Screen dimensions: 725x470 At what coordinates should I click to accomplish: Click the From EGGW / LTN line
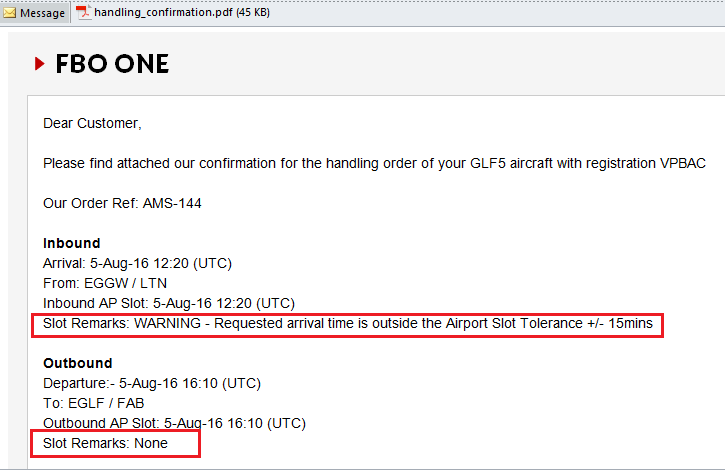click(105, 283)
